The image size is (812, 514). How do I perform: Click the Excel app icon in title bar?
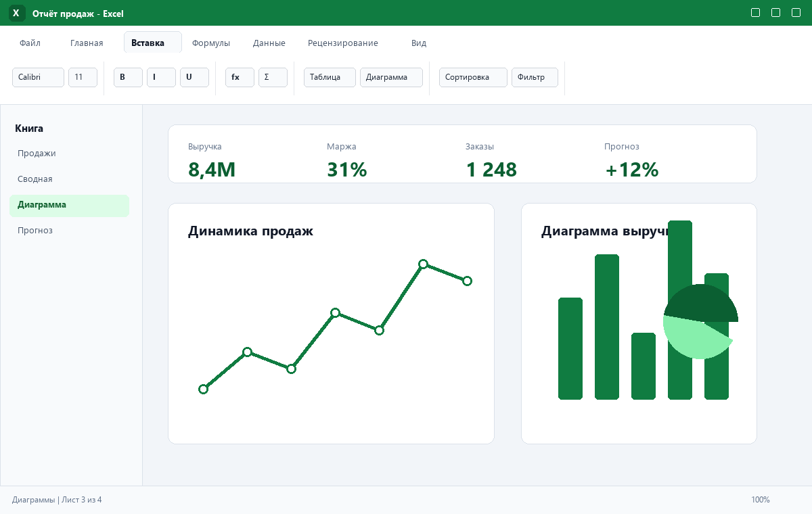(x=16, y=13)
